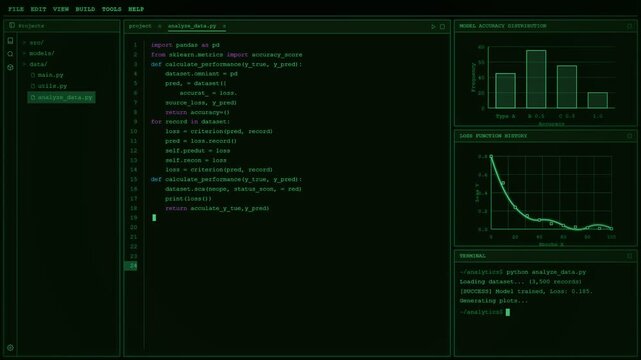Click the tallest bar labeled B 0.5
The image size is (641, 360).
point(536,79)
